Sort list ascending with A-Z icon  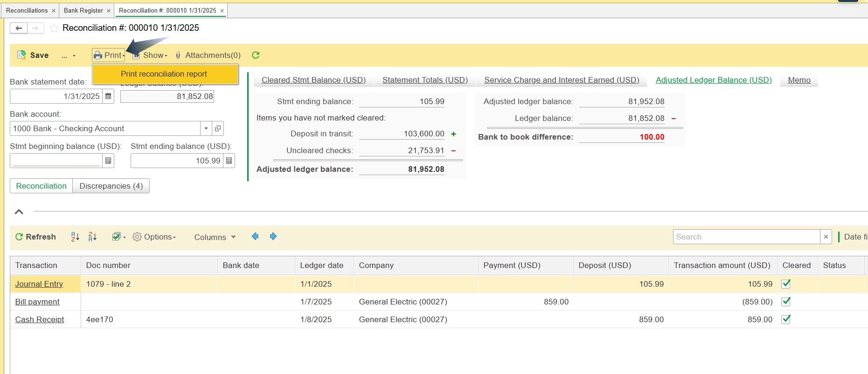(x=75, y=237)
